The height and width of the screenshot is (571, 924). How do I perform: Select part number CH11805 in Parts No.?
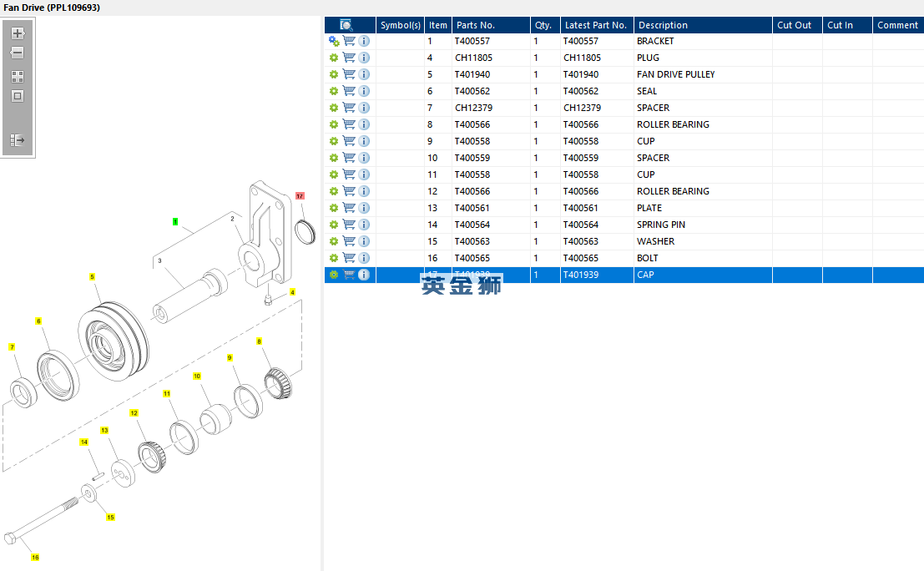pyautogui.click(x=473, y=58)
